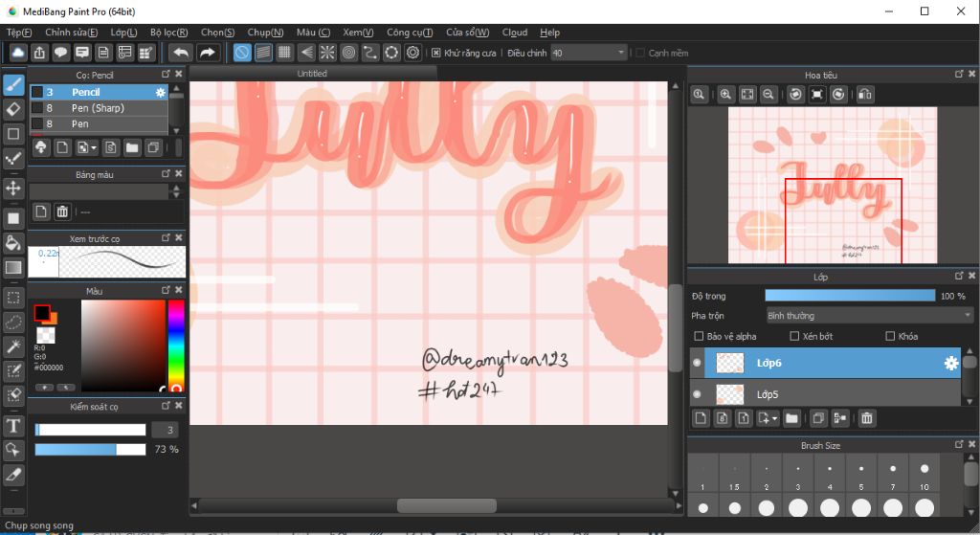Select the Bucket fill tool
This screenshot has width=980, height=535.
point(13,243)
